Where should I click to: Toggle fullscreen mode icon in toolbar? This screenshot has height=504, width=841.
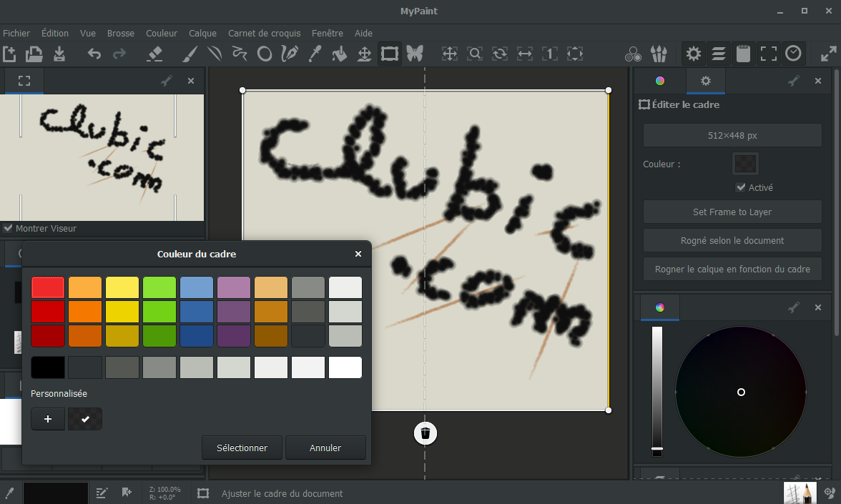click(768, 54)
